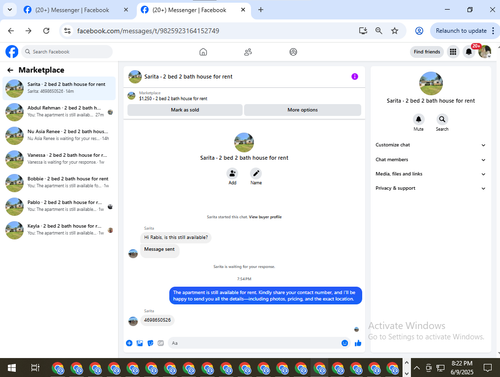This screenshot has width=500, height=377.
Task: Open Vanessa conversation
Action: (x=59, y=159)
